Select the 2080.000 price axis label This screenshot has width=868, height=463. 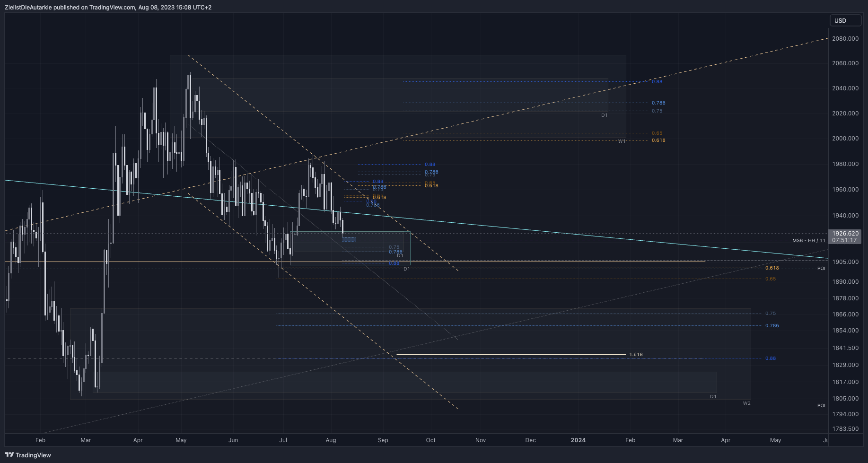[845, 39]
